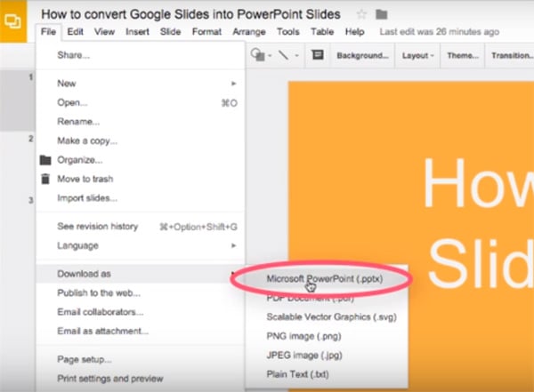Click the Background... button

point(362,55)
